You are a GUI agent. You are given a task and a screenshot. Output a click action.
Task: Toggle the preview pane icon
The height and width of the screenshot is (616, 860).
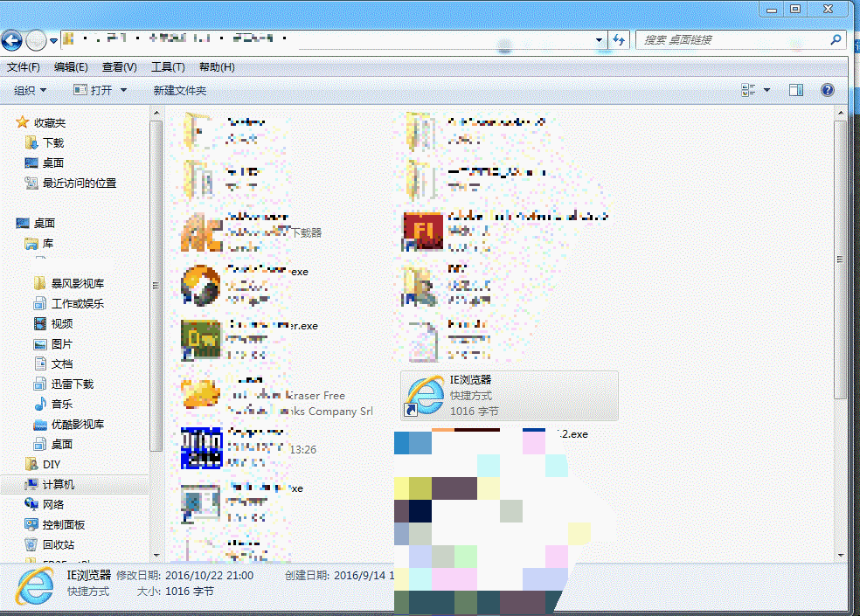(x=796, y=90)
